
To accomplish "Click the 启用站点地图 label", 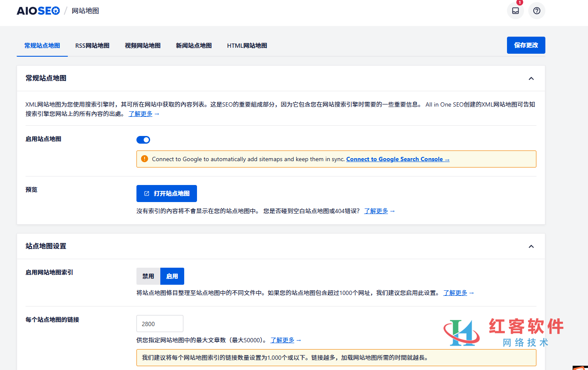I will tap(43, 139).
